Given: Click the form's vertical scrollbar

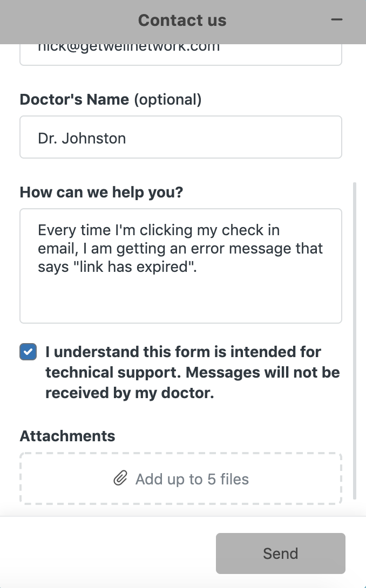Looking at the screenshot, I should (x=355, y=340).
